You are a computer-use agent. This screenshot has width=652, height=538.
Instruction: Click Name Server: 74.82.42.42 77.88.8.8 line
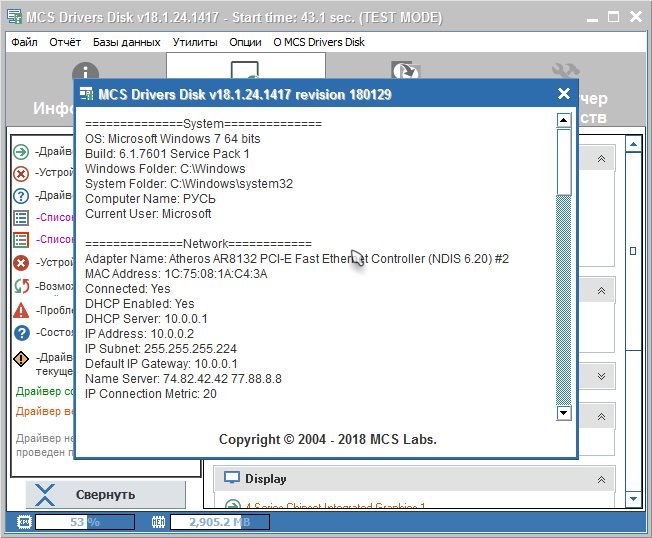[x=183, y=379]
